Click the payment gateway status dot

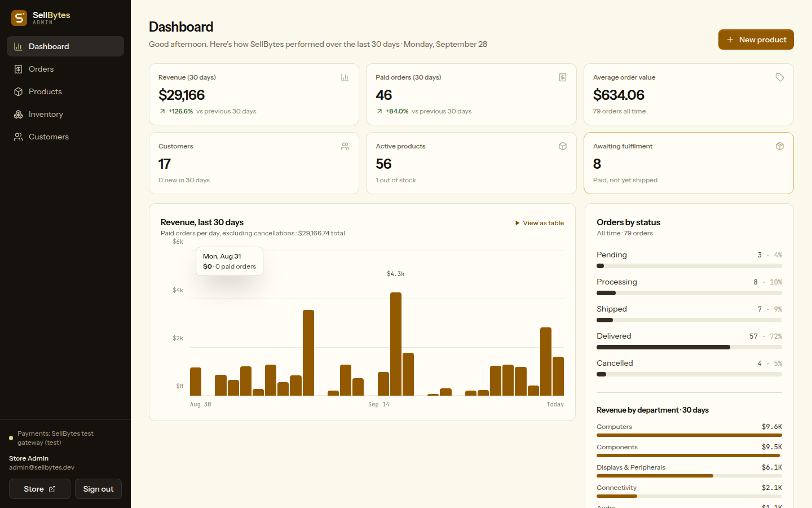[x=11, y=438]
